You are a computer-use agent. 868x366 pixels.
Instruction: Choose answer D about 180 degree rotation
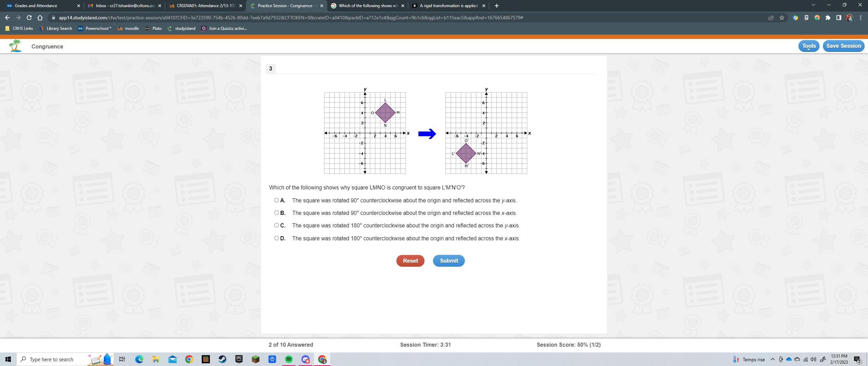[276, 238]
